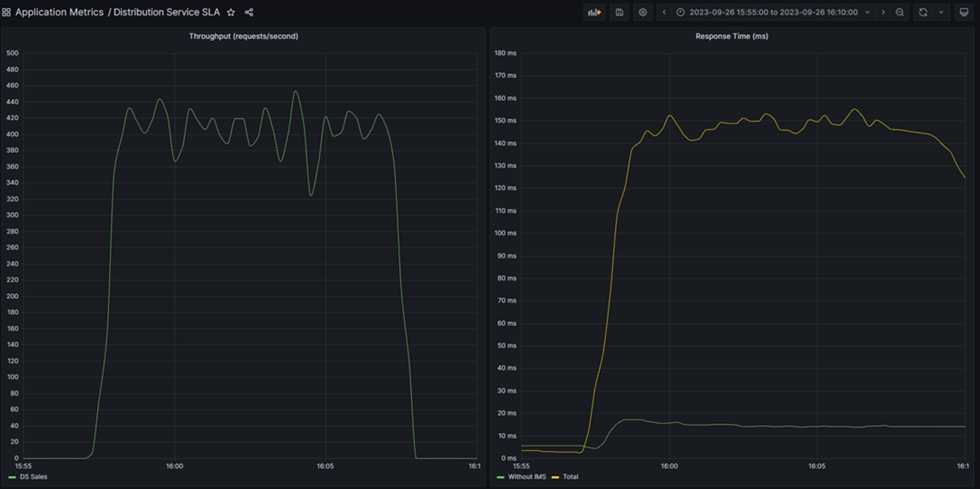980x489 pixels.
Task: Save the dashboard using the disk icon
Action: [619, 12]
